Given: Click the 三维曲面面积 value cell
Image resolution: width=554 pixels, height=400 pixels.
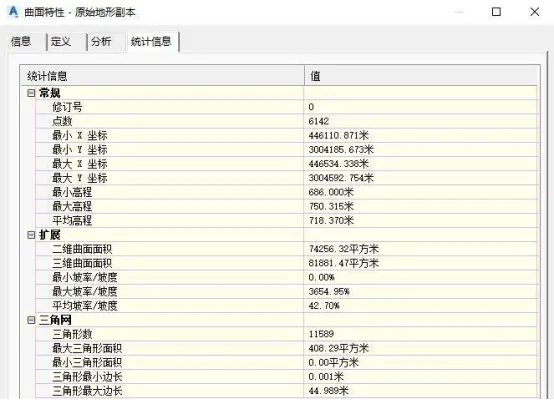Looking at the screenshot, I should tap(420, 263).
